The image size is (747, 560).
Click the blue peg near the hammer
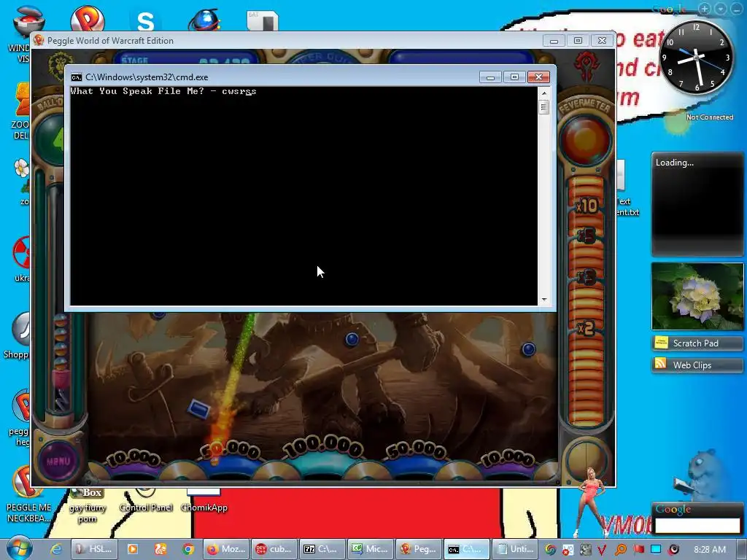pyautogui.click(x=352, y=339)
